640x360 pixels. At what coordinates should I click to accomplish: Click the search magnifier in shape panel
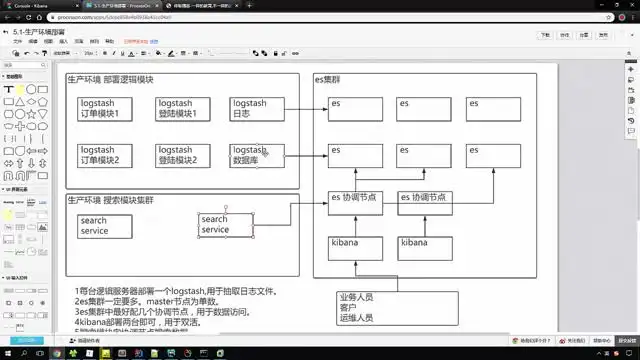coord(43,65)
